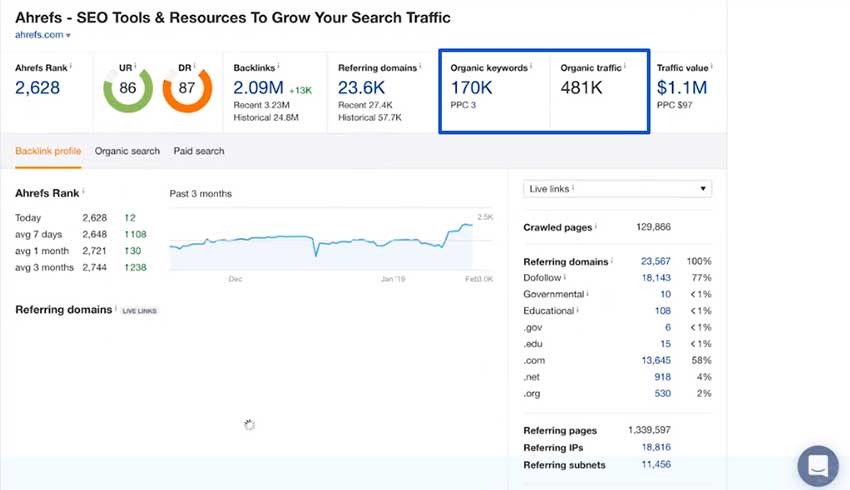
Task: Open the Dofollow 18,143 count
Action: pos(656,278)
